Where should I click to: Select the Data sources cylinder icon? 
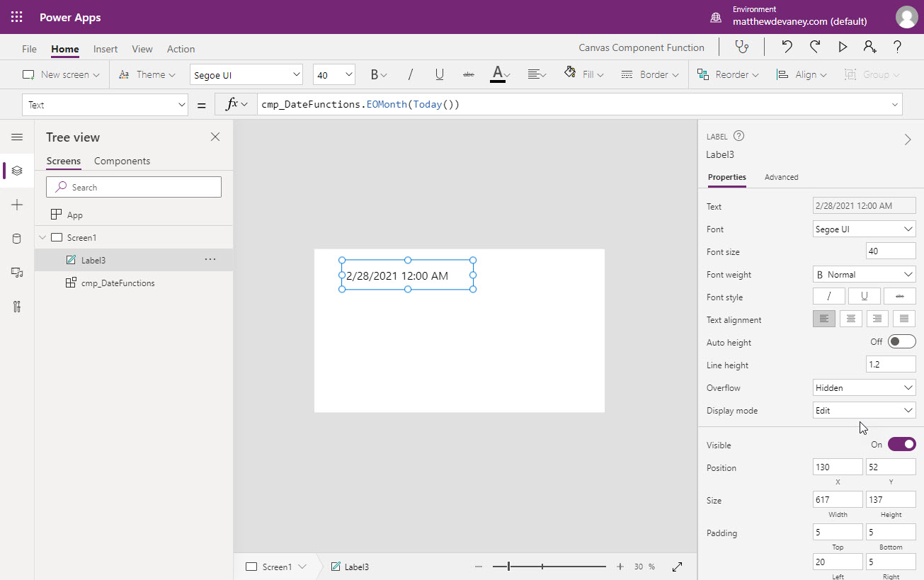click(18, 239)
